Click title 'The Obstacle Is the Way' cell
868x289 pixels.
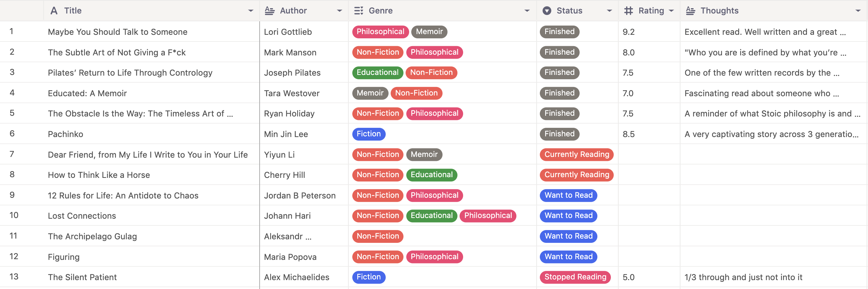pyautogui.click(x=141, y=114)
